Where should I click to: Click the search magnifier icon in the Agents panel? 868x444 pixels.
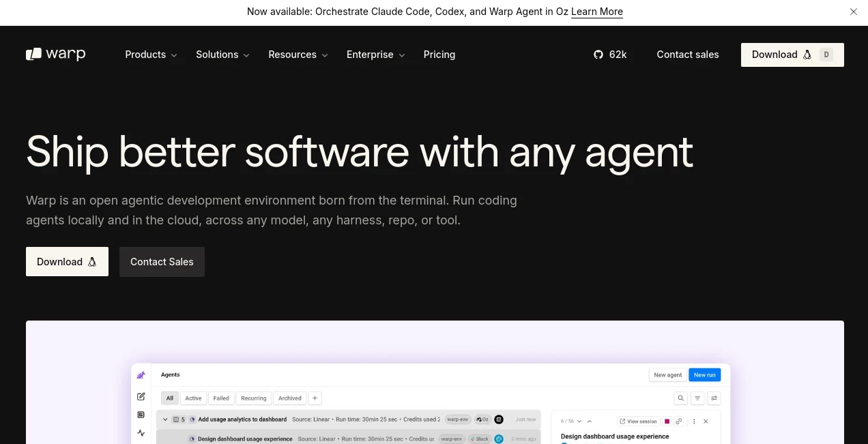click(x=680, y=398)
